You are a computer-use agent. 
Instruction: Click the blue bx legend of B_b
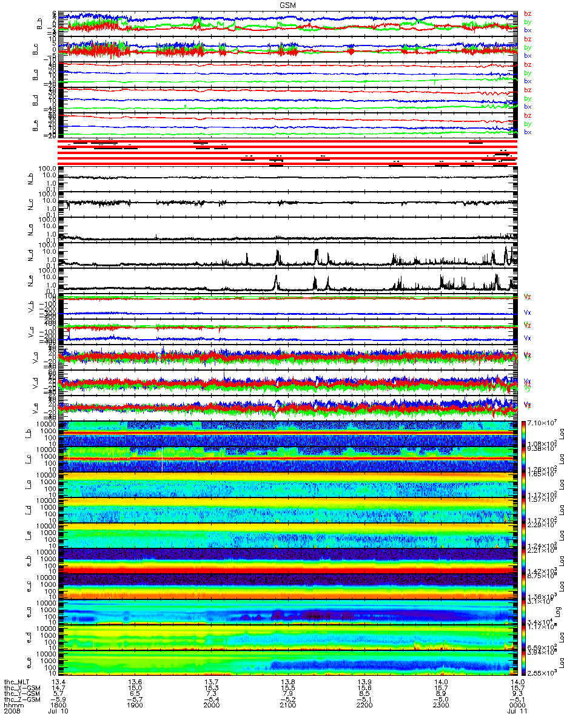pyautogui.click(x=528, y=30)
